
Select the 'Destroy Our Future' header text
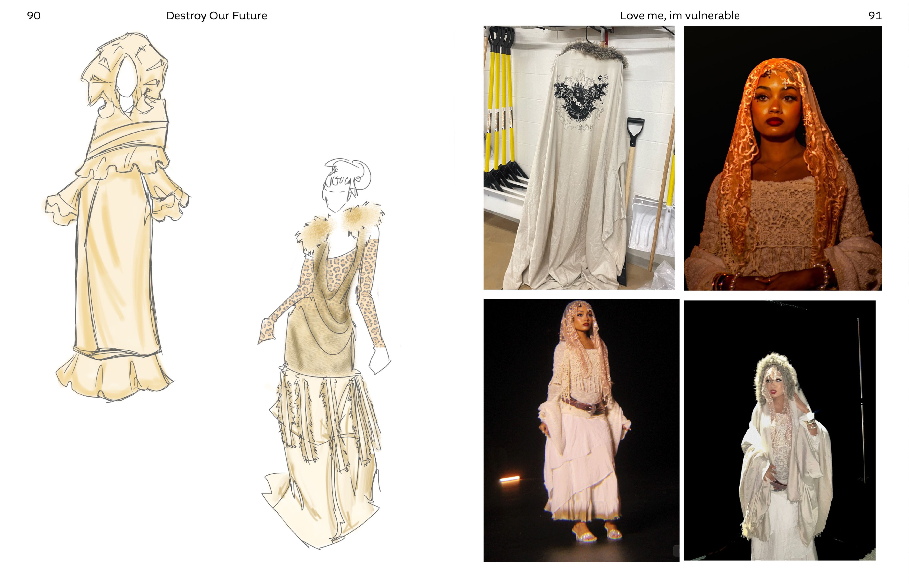click(x=217, y=16)
